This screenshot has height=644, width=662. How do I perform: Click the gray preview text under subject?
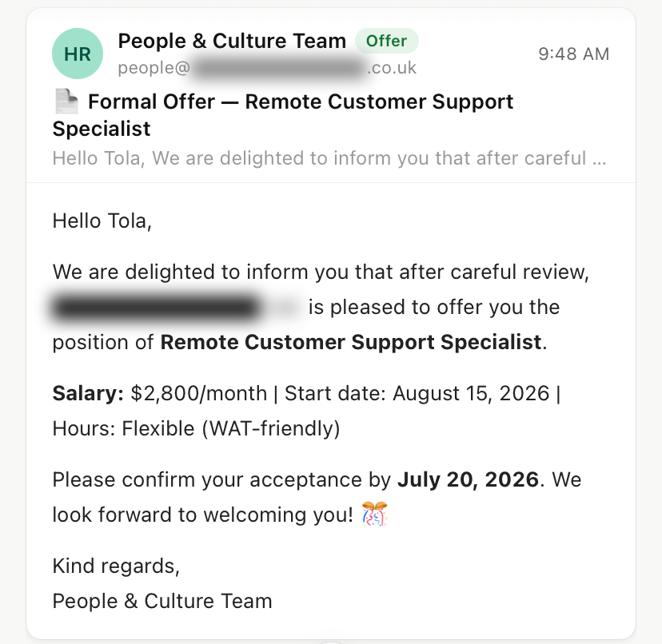[329, 158]
